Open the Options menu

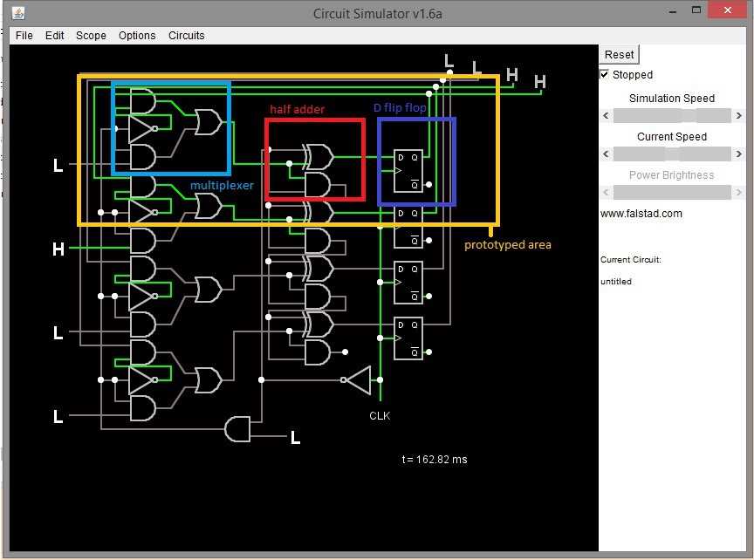coord(137,36)
